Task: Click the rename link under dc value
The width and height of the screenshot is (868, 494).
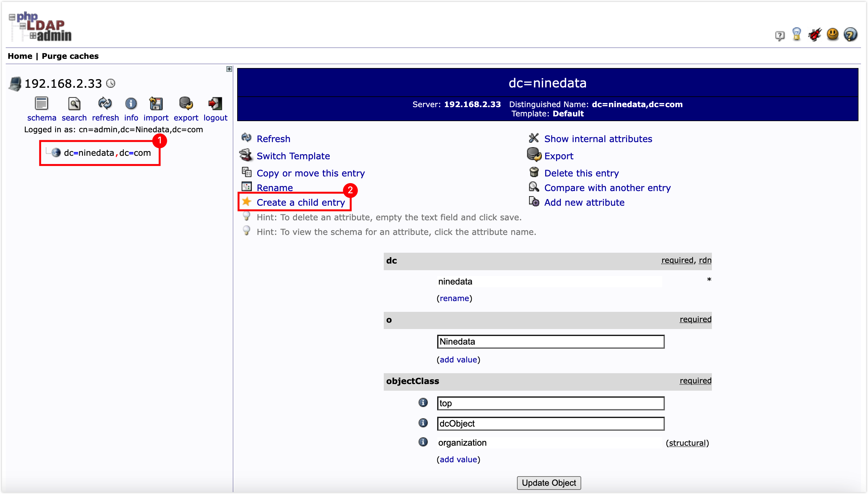Action: (x=454, y=298)
